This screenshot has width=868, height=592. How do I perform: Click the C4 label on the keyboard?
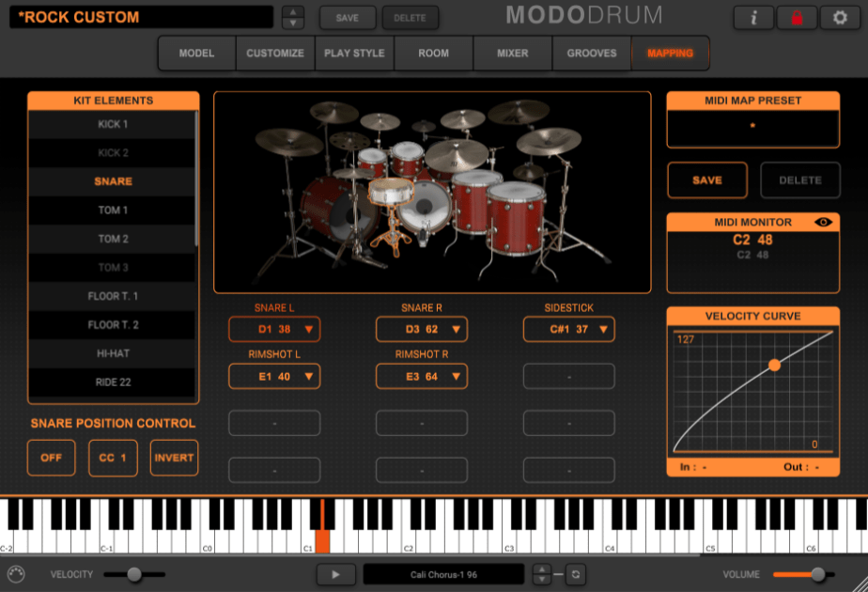click(x=610, y=548)
